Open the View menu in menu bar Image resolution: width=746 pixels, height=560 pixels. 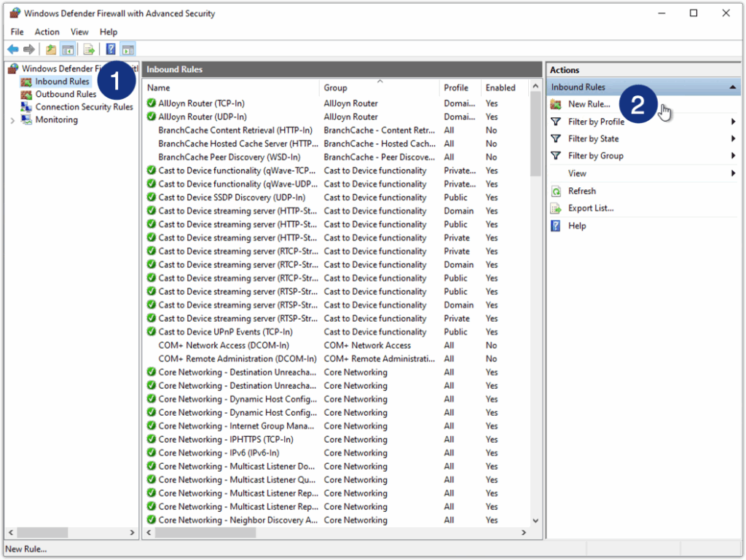(x=79, y=32)
